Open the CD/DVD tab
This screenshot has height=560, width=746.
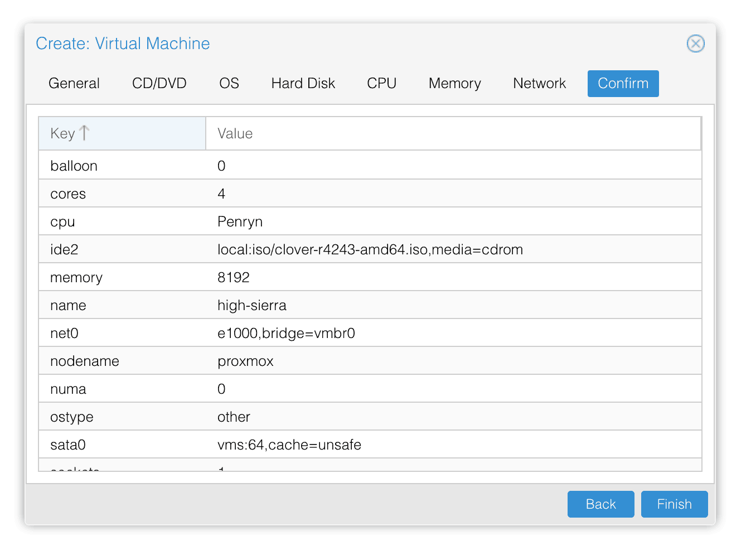[x=159, y=84]
